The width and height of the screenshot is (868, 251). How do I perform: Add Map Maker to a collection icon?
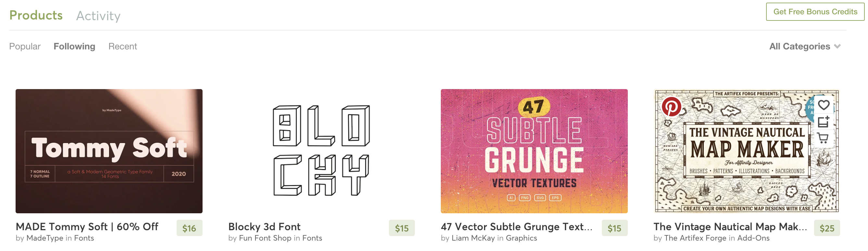pyautogui.click(x=824, y=122)
